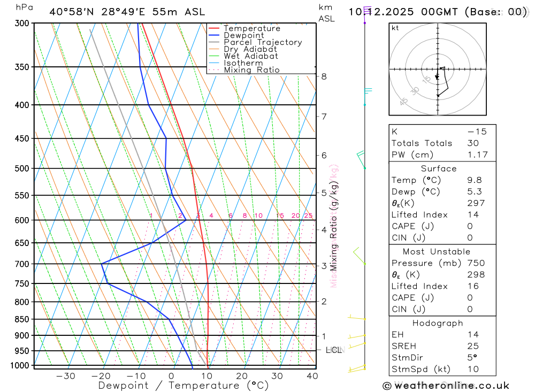Click the 'StmSpd (kt)' value 10

pos(473,369)
